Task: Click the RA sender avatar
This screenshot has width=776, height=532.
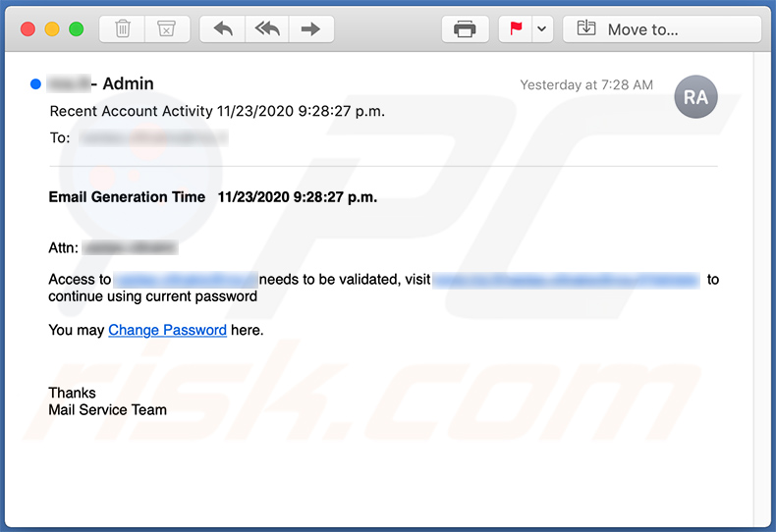Action: tap(695, 96)
